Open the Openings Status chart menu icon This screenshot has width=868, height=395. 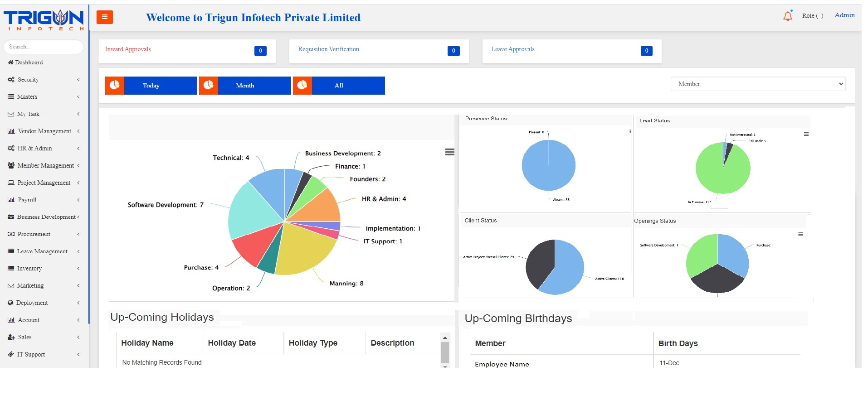point(801,234)
